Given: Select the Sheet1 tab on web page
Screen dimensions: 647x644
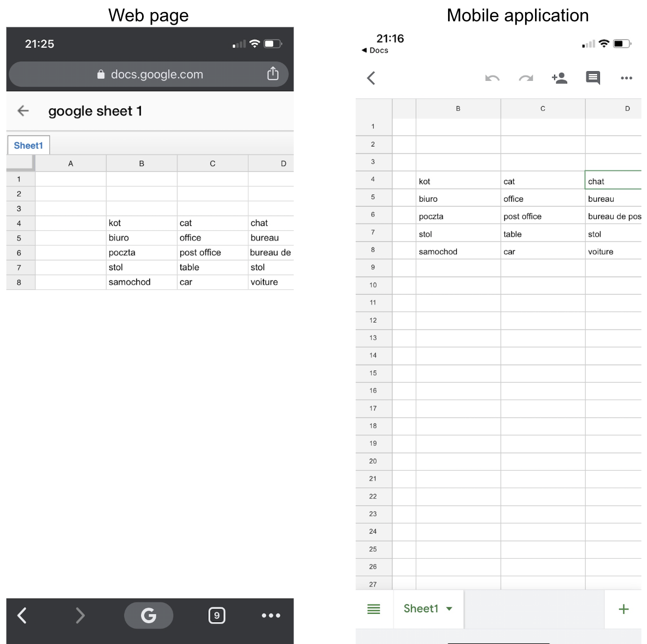Looking at the screenshot, I should coord(28,145).
